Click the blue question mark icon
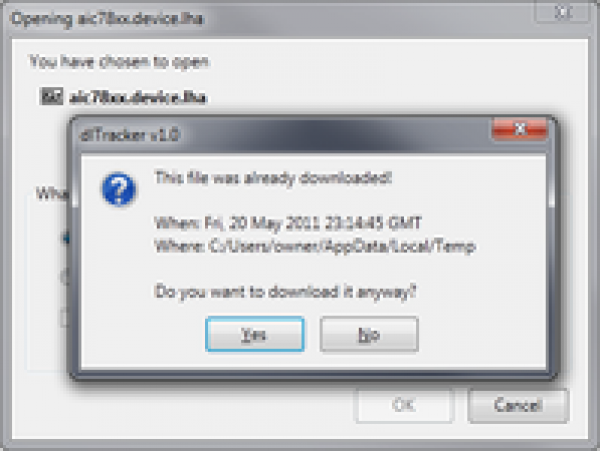 [119, 189]
